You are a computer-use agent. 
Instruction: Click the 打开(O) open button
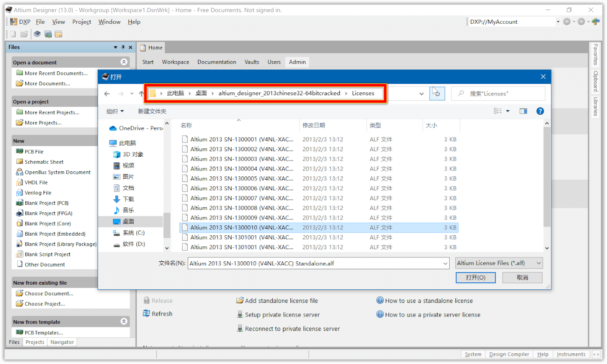coord(476,278)
